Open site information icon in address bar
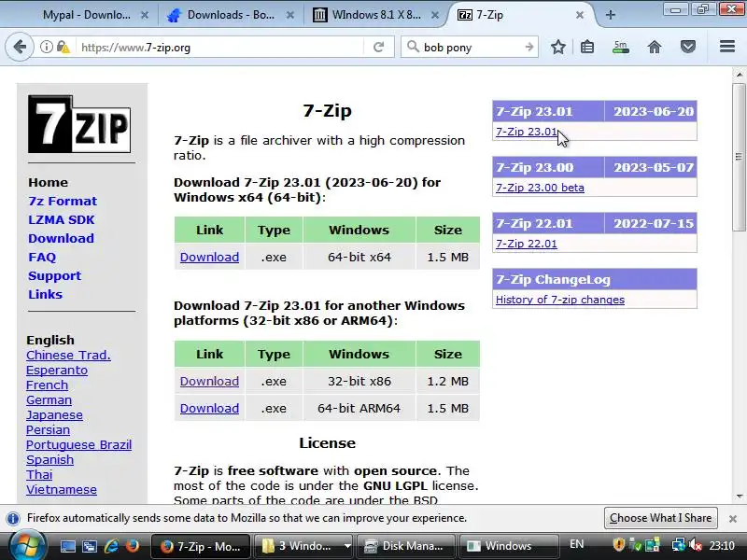747x560 pixels. point(46,48)
